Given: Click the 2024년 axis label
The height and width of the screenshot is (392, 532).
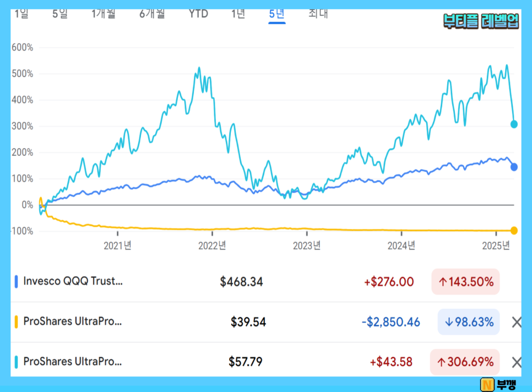Looking at the screenshot, I should pos(401,246).
